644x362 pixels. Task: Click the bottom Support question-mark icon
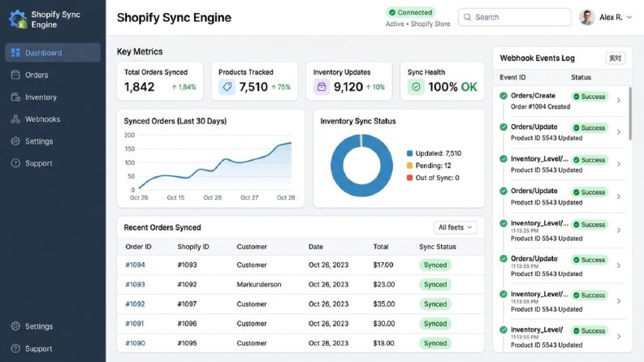[15, 348]
